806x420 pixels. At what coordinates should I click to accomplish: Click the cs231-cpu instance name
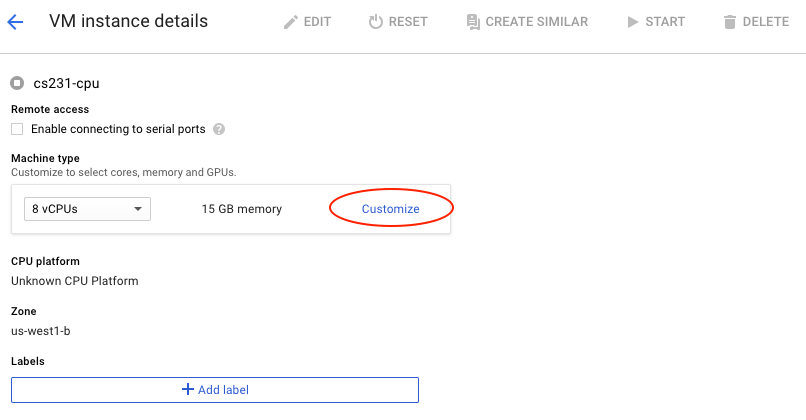66,83
